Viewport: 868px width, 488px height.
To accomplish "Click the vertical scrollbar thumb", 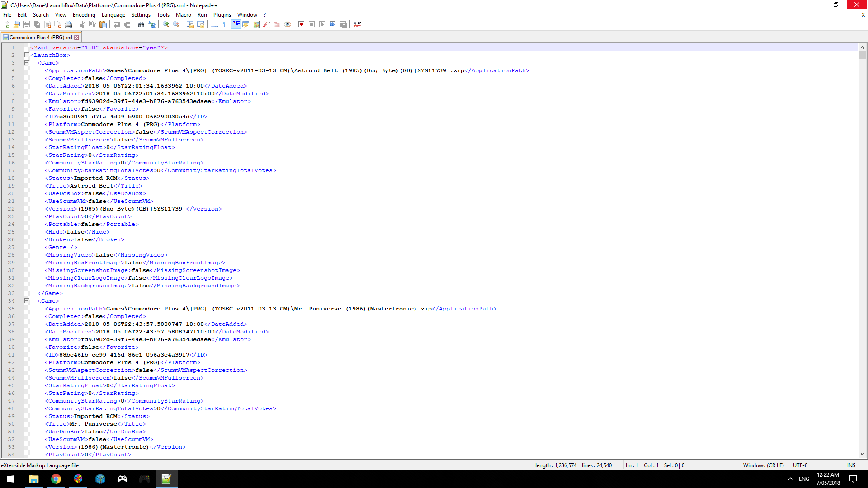I will (x=862, y=55).
